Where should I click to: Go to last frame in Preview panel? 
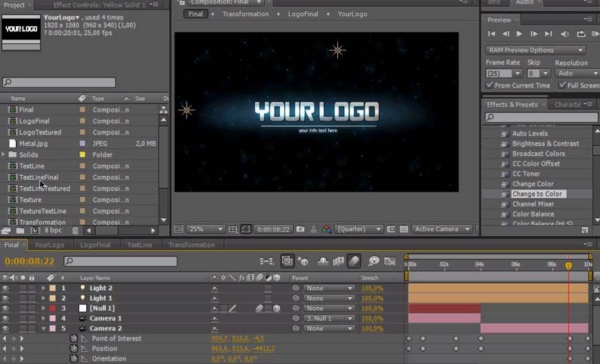pos(548,34)
